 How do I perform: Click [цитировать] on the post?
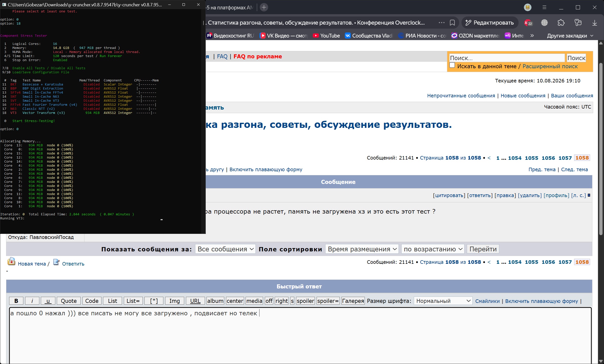tap(449, 195)
